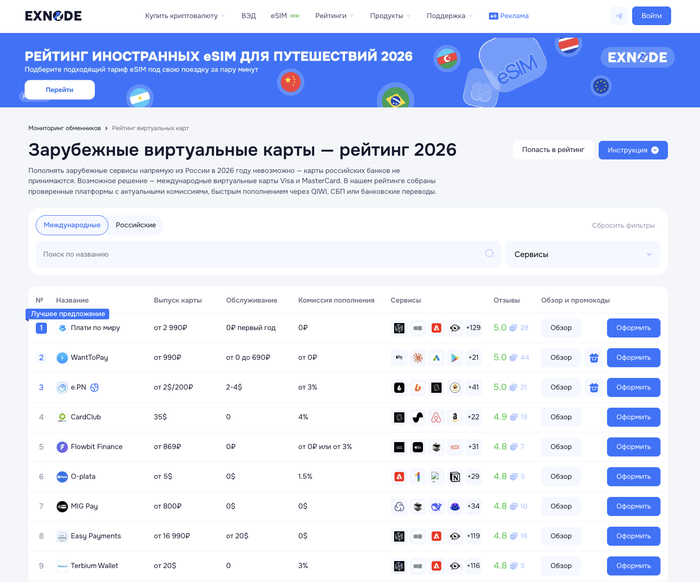Click the eye service icon in Terbium Wallet row
Screen dimensions: 700x582
[x=455, y=566]
